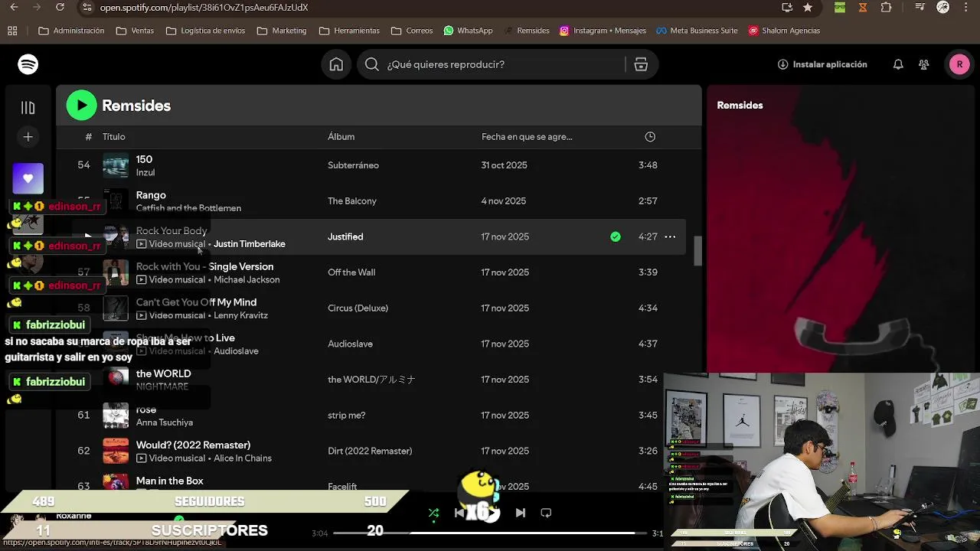The height and width of the screenshot is (551, 980).
Task: Open Liked Songs purple heart tile
Action: pos(28,178)
